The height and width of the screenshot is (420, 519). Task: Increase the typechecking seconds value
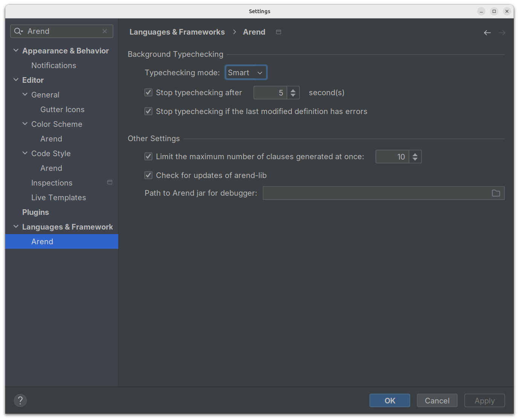(x=293, y=90)
